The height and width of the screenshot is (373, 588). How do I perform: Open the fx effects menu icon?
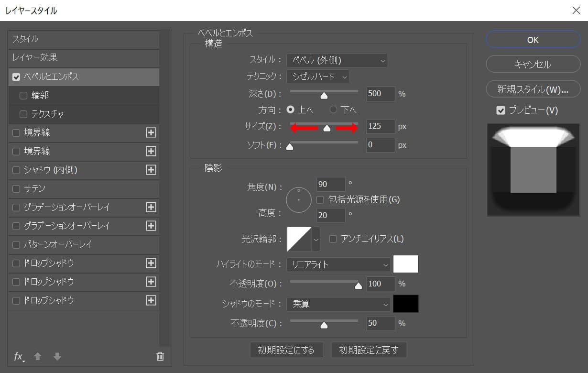[x=19, y=356]
